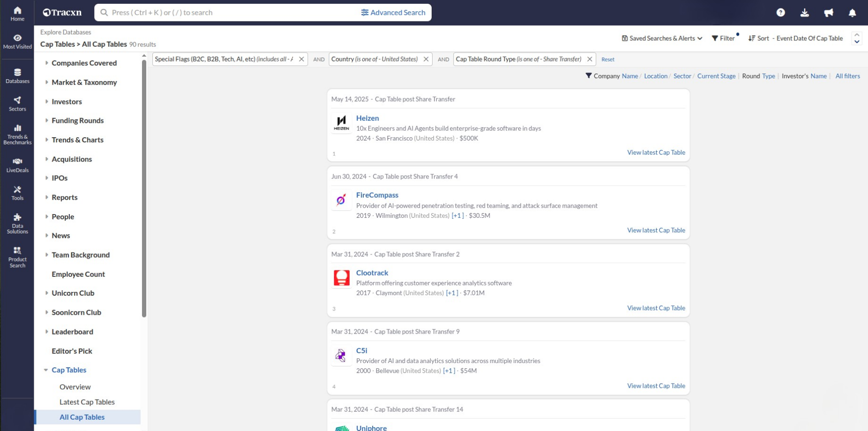Select Latest Cap Tables menu item
The width and height of the screenshot is (868, 431).
click(87, 402)
